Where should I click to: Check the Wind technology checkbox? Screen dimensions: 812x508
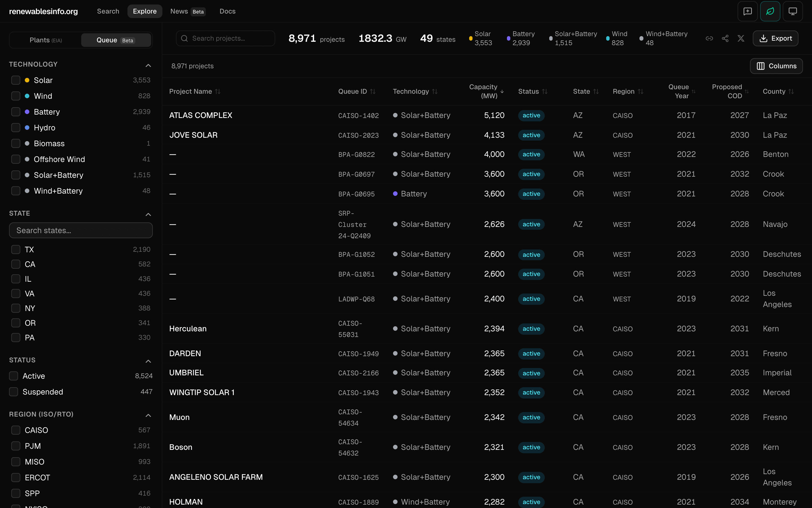[x=16, y=96]
